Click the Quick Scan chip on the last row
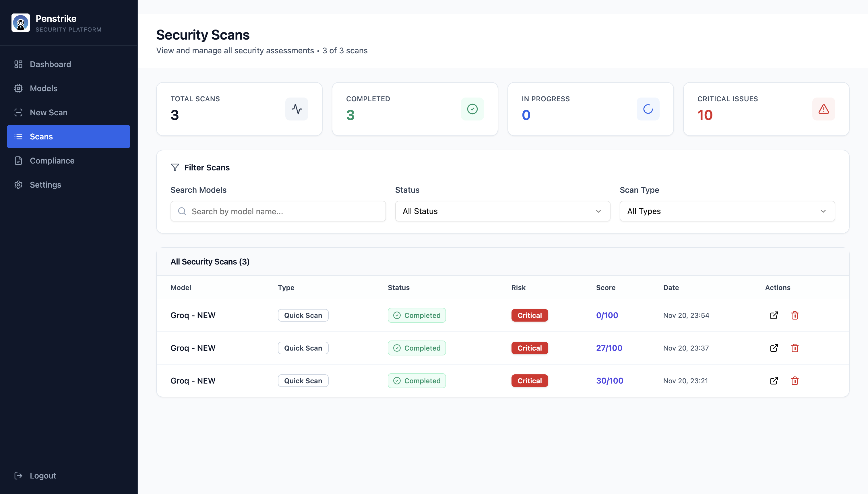The width and height of the screenshot is (868, 494). tap(303, 381)
